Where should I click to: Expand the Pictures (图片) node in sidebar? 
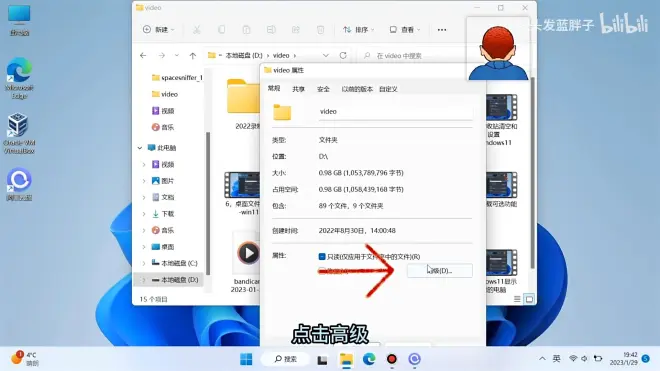[144, 181]
